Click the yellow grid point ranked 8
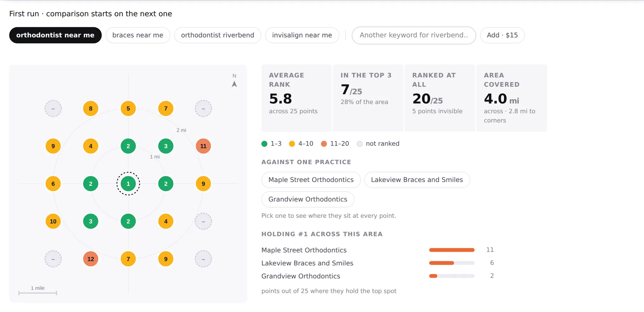 91,108
